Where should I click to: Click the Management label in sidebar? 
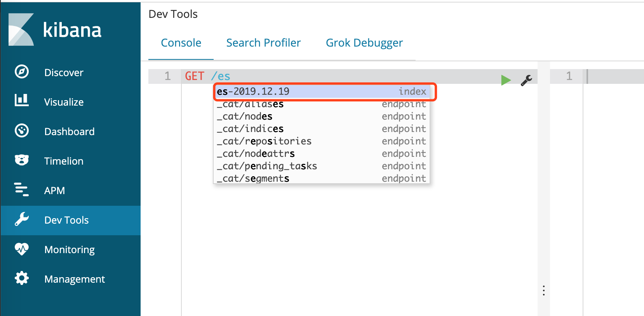(x=75, y=279)
